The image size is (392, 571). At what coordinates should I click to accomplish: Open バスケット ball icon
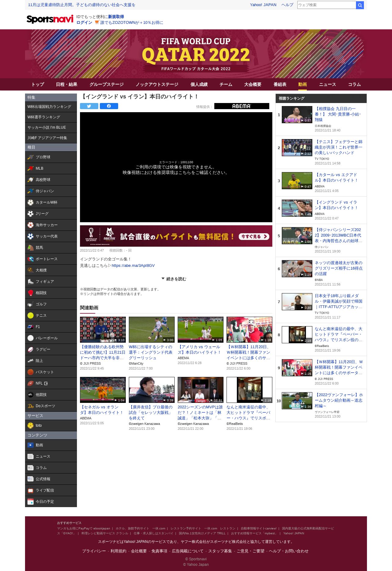(x=31, y=372)
